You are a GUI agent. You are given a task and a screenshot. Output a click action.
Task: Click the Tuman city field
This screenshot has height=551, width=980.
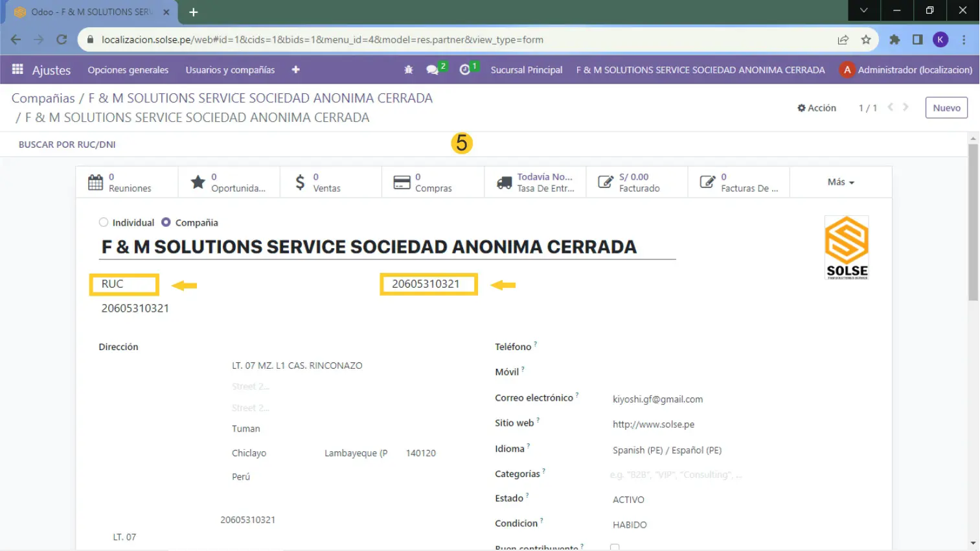pos(246,428)
